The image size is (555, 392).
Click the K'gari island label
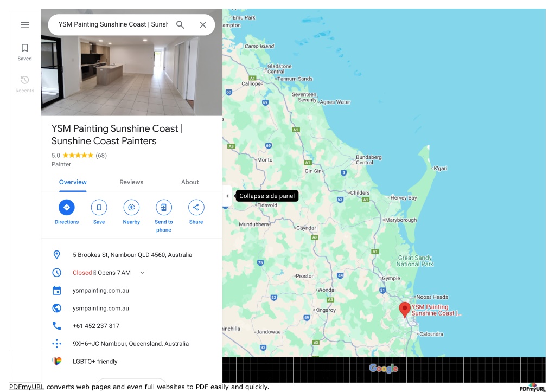point(441,169)
